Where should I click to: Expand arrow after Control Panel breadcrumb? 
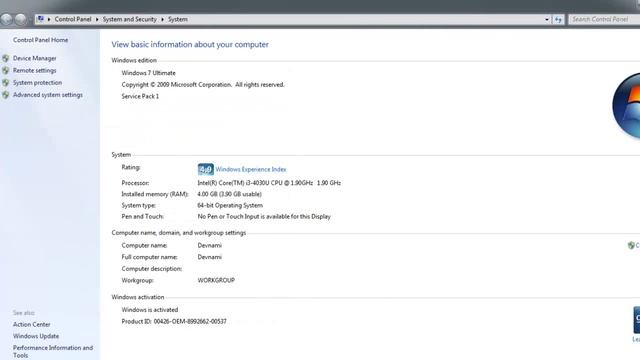tap(97, 19)
